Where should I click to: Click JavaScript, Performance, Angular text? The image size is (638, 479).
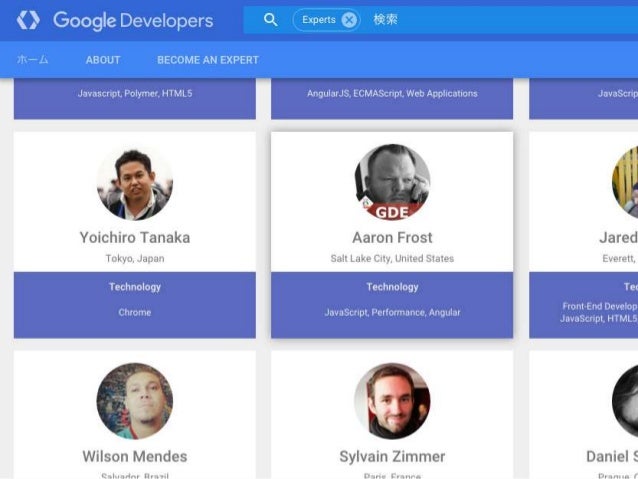(392, 312)
